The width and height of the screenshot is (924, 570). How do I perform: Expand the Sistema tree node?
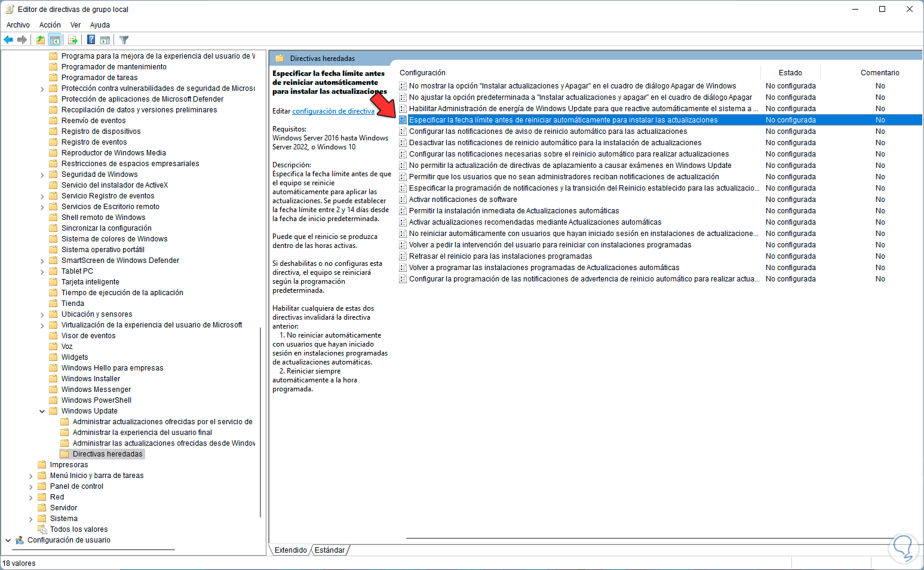(30, 519)
